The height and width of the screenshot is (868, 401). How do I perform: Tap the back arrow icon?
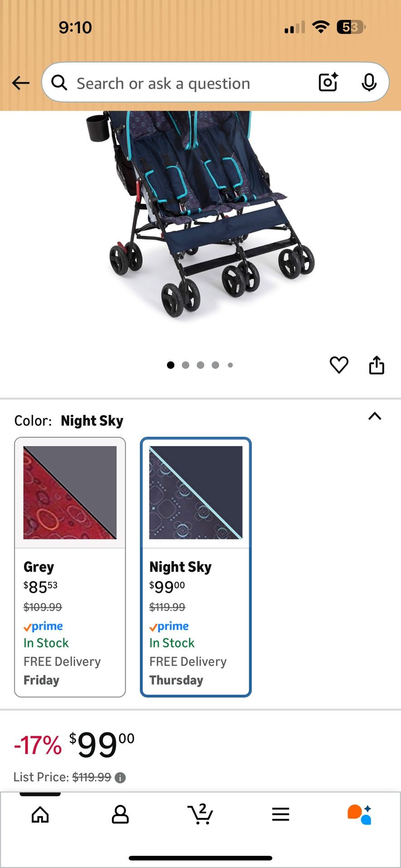click(x=21, y=83)
